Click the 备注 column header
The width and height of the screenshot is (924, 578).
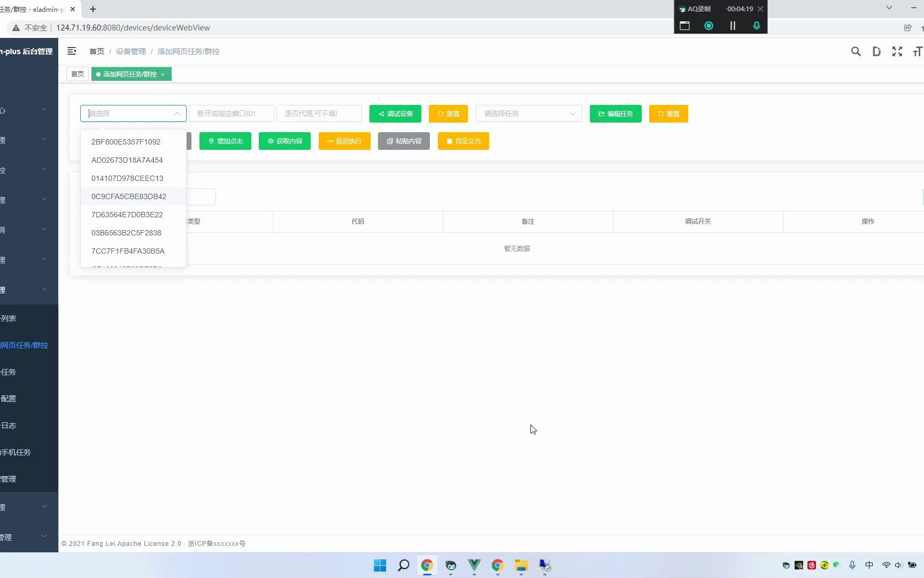[528, 222]
